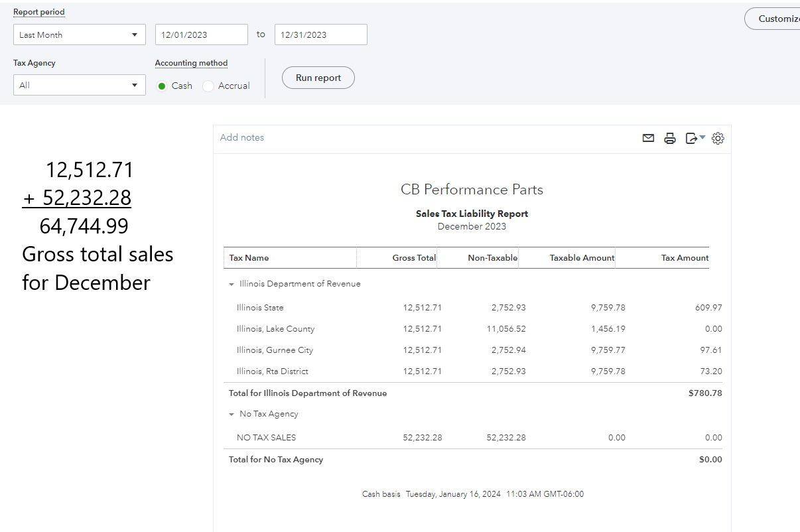
Task: Email the Sales Tax Liability report
Action: point(648,138)
